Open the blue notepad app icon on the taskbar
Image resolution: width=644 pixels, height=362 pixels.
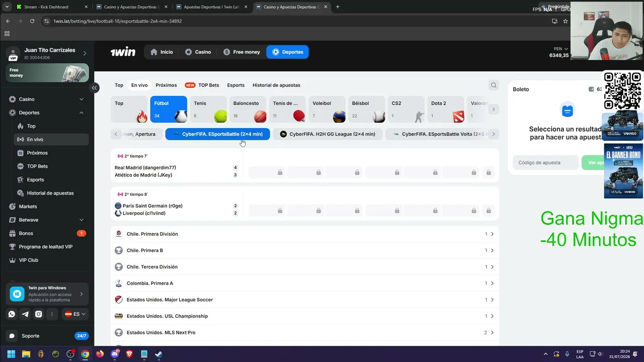144,354
